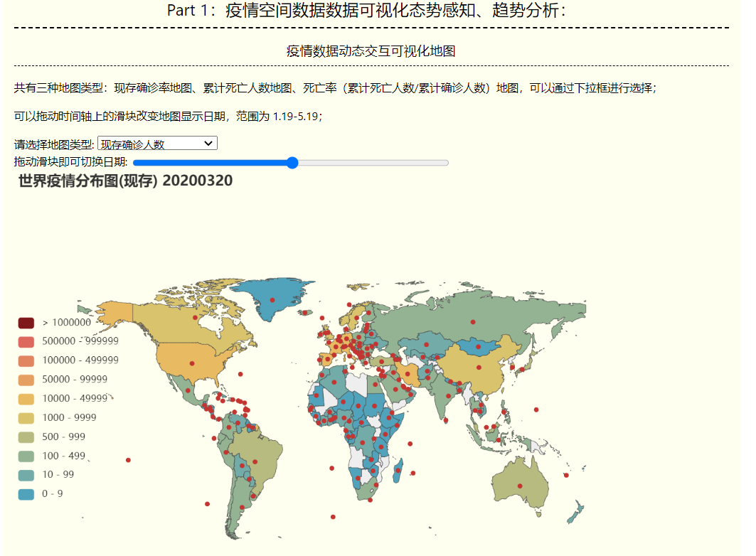Toggle the 50000 - 99999 legend swatch
Screen dimensions: 756x556
[26, 380]
